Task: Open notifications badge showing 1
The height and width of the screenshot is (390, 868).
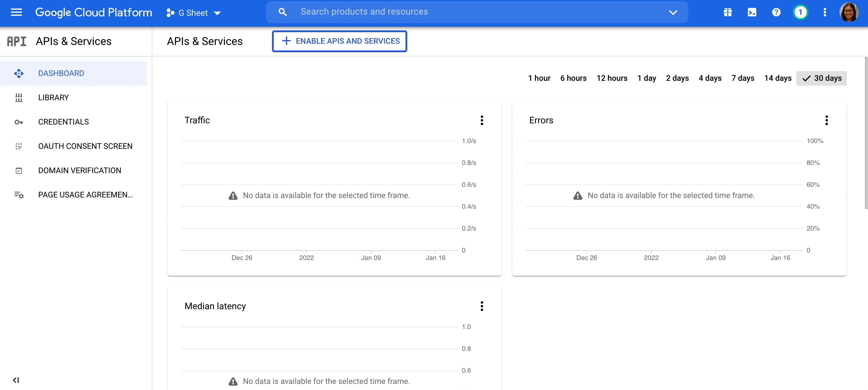Action: [x=800, y=12]
